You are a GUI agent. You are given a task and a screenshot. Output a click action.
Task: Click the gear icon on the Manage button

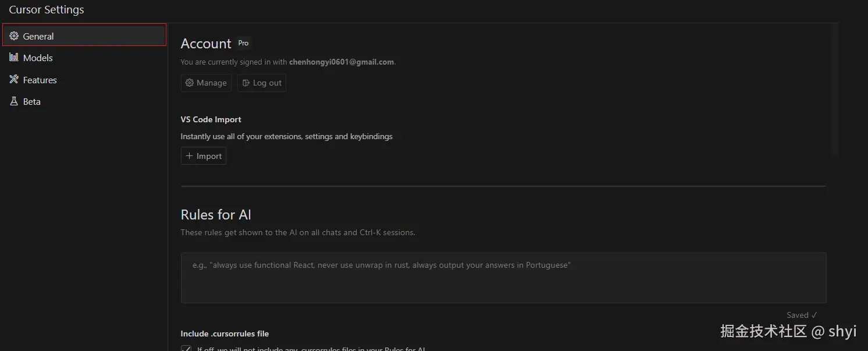click(x=190, y=83)
